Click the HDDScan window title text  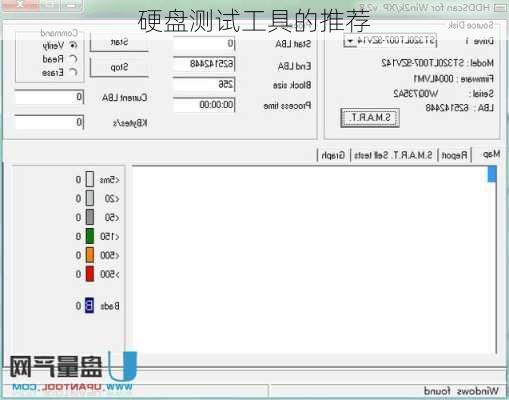pos(425,7)
